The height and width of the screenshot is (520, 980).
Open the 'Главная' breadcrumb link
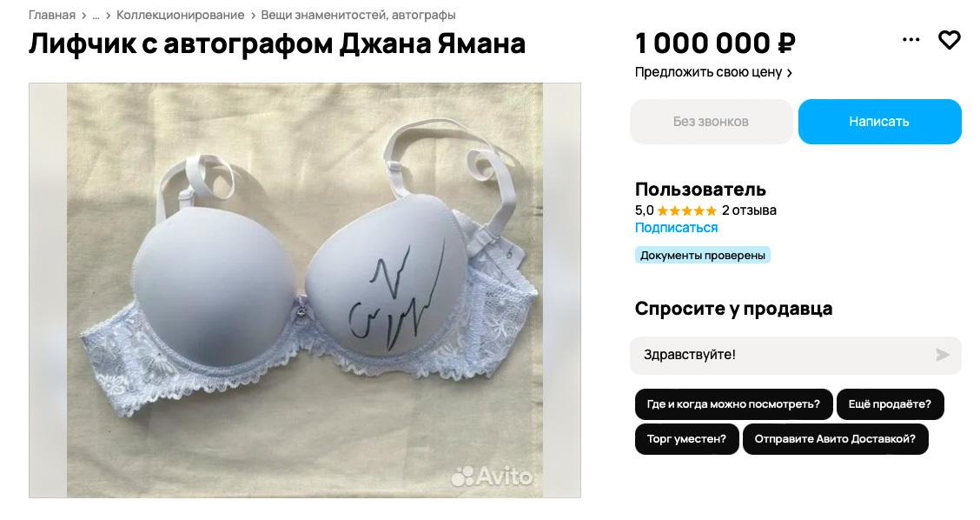tap(52, 15)
